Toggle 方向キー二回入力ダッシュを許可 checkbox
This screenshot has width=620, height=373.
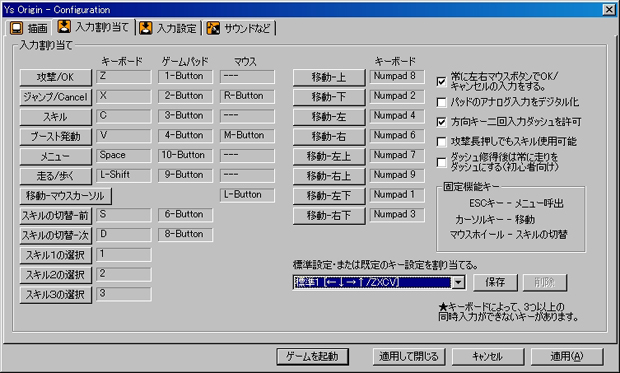click(x=441, y=122)
